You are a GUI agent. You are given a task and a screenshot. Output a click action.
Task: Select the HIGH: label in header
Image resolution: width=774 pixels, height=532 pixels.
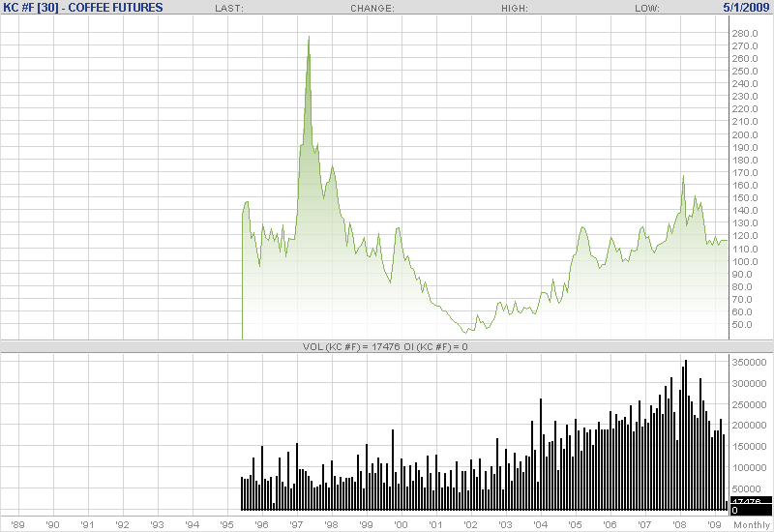(x=515, y=9)
